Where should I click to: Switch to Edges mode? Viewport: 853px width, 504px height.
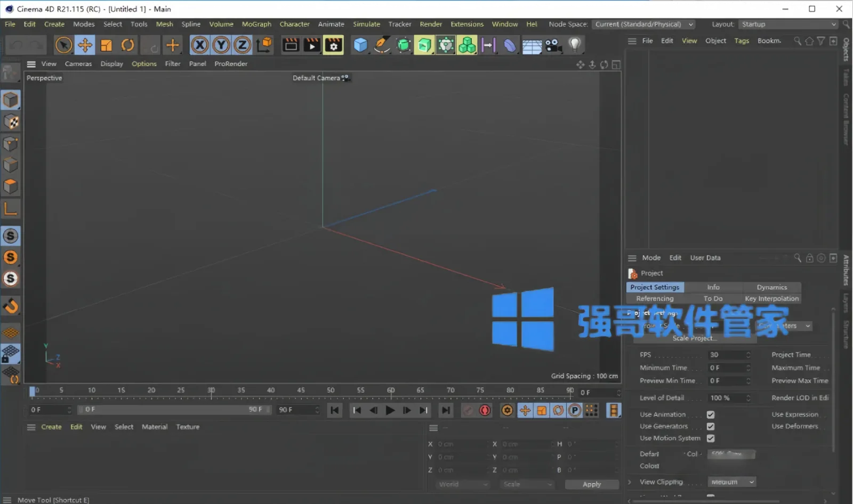pos(11,165)
